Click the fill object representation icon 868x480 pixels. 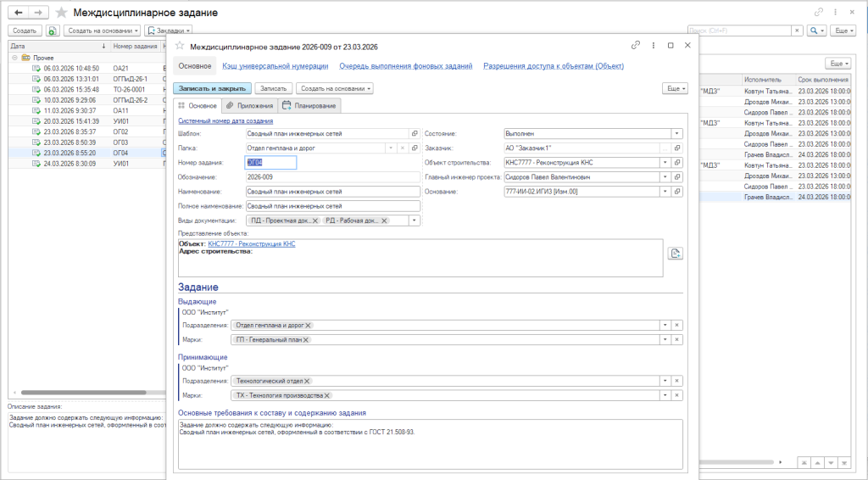(675, 254)
